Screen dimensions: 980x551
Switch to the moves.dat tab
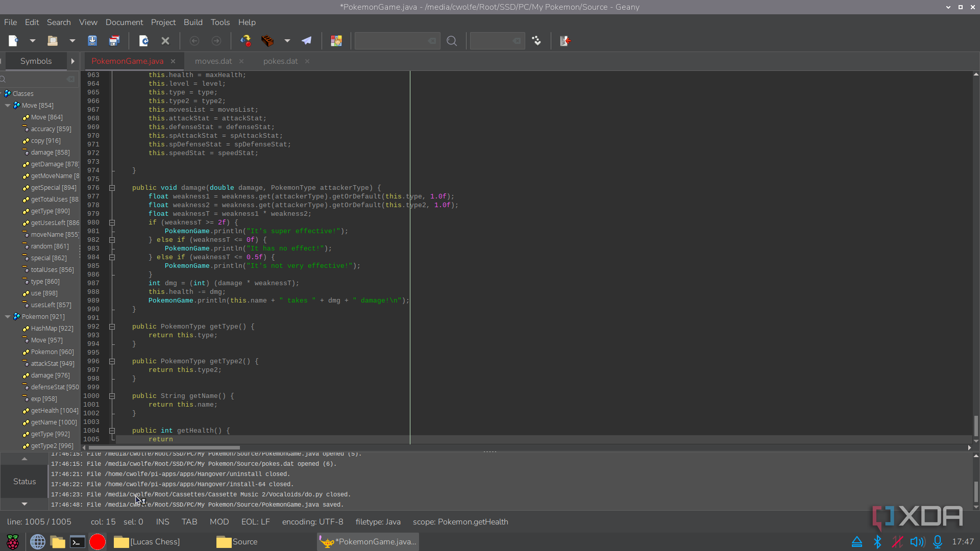click(x=213, y=61)
